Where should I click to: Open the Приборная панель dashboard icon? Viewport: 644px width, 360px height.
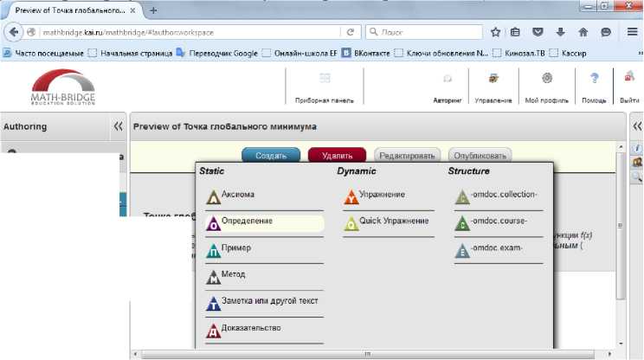tap(325, 78)
